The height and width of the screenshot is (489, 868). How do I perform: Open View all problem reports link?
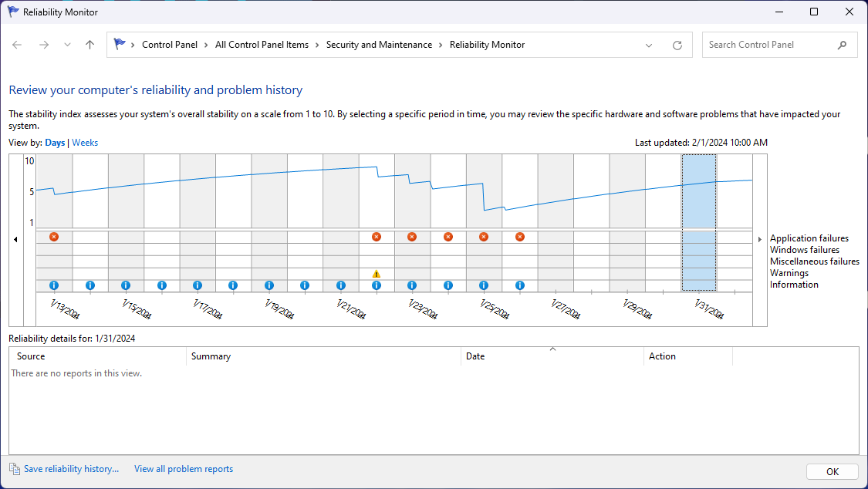(184, 469)
